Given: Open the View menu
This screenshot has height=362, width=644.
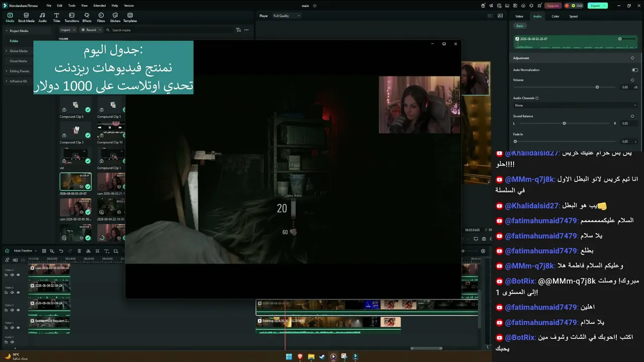Looking at the screenshot, I should [84, 6].
